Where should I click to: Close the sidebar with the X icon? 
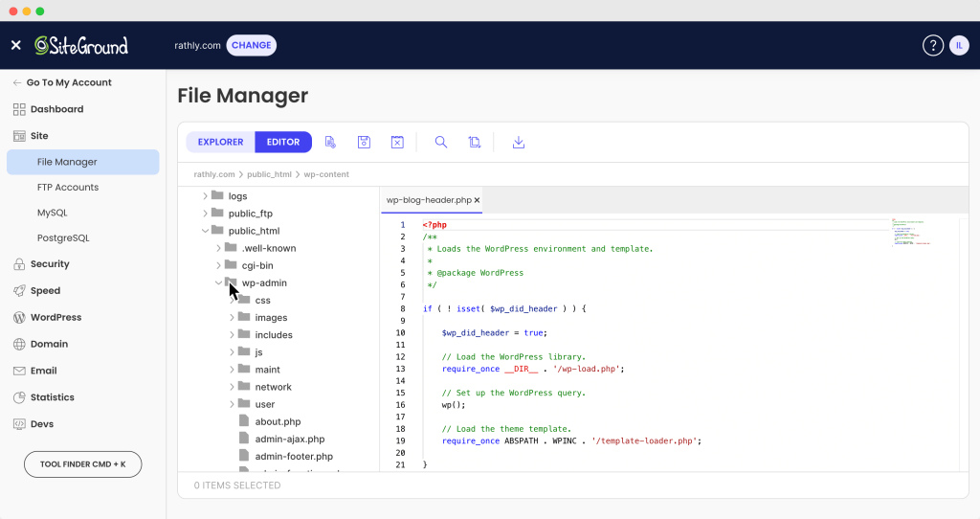[15, 45]
